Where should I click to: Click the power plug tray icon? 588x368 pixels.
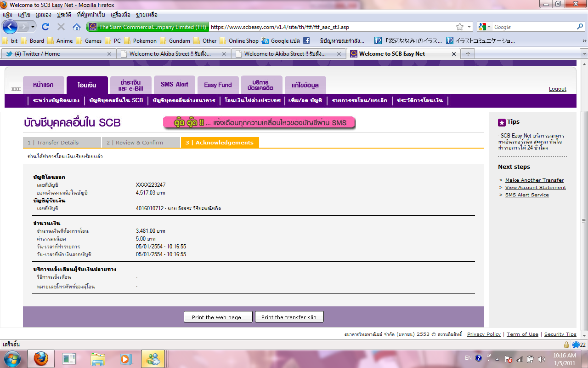pos(531,359)
